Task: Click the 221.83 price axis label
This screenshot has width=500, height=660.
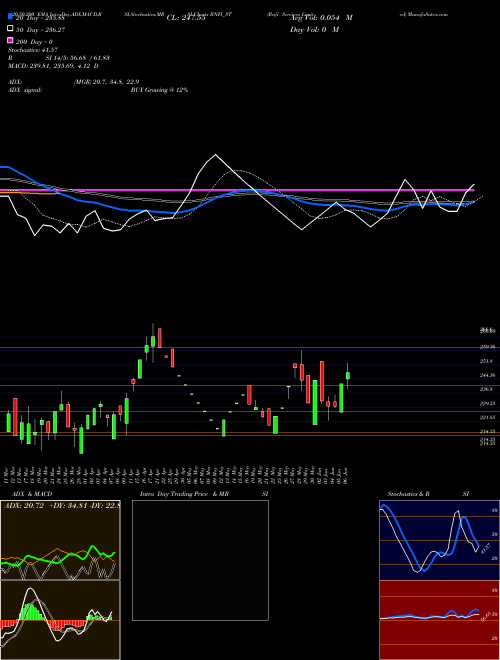Action: pyautogui.click(x=487, y=417)
